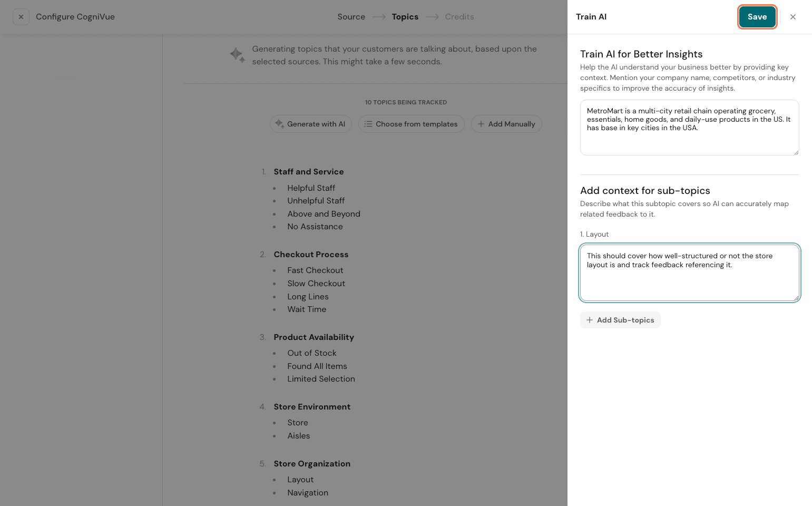Image resolution: width=812 pixels, height=506 pixels.
Task: Open the Source step
Action: point(351,17)
